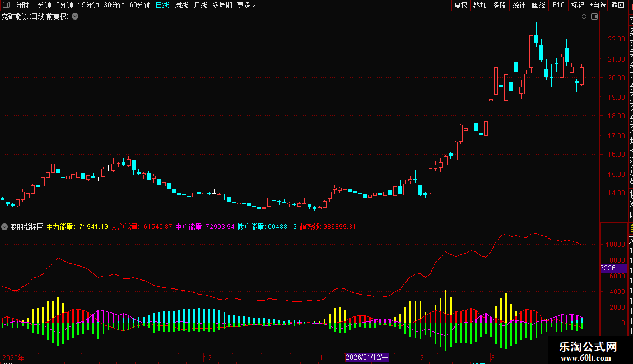Viewport: 633px width, 364px height.
Task: Click the 10000 level on indicator axis
Action: (615, 245)
